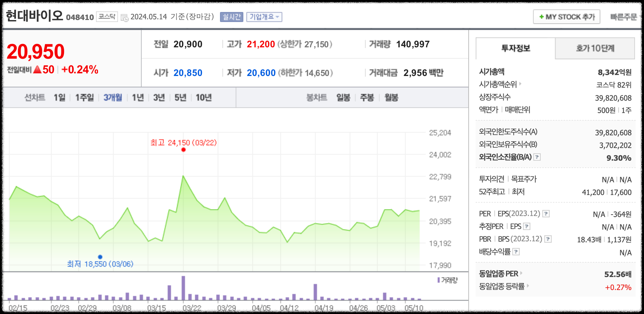
Task: Click the volume bar at 04/19
Action: click(315, 292)
